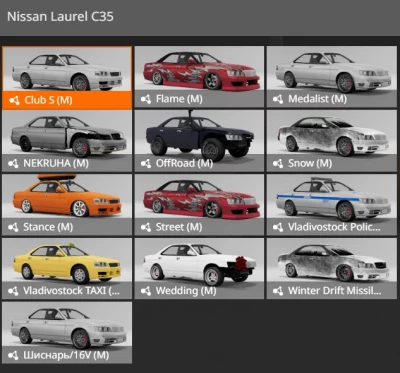Image resolution: width=400 pixels, height=373 pixels.
Task: Select the damaged NEKRUHA car image
Action: (67, 133)
